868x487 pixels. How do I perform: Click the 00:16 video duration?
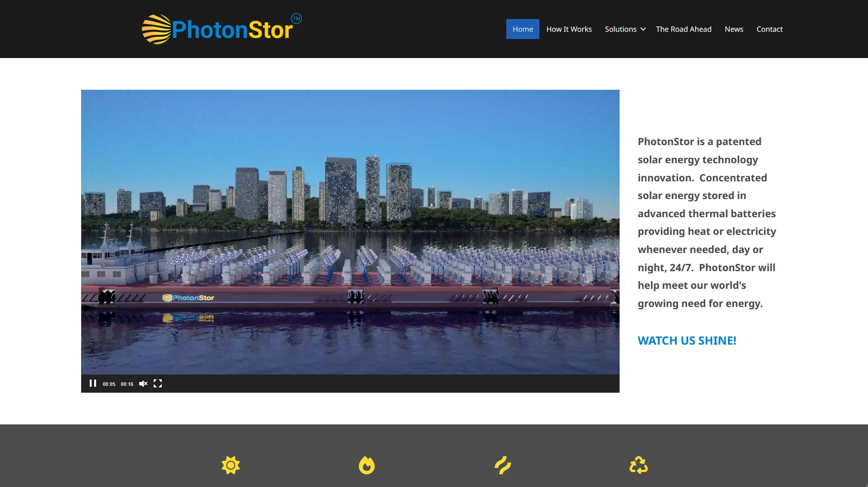127,384
